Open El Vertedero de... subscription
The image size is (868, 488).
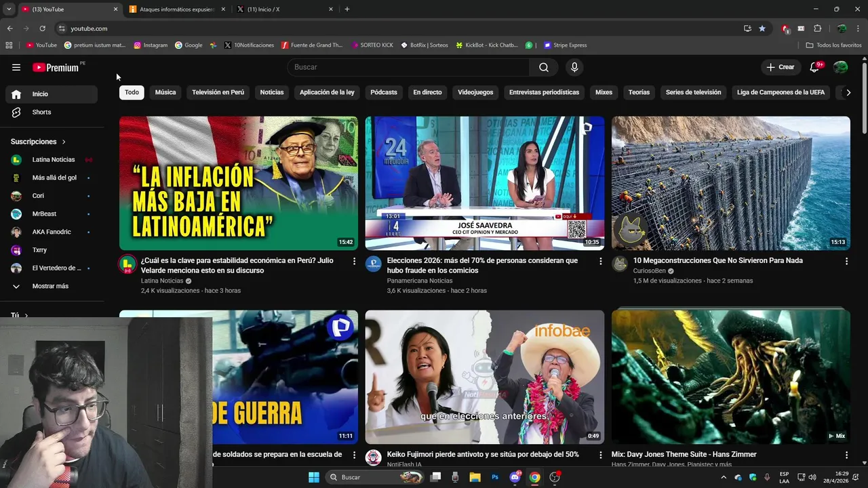52,268
